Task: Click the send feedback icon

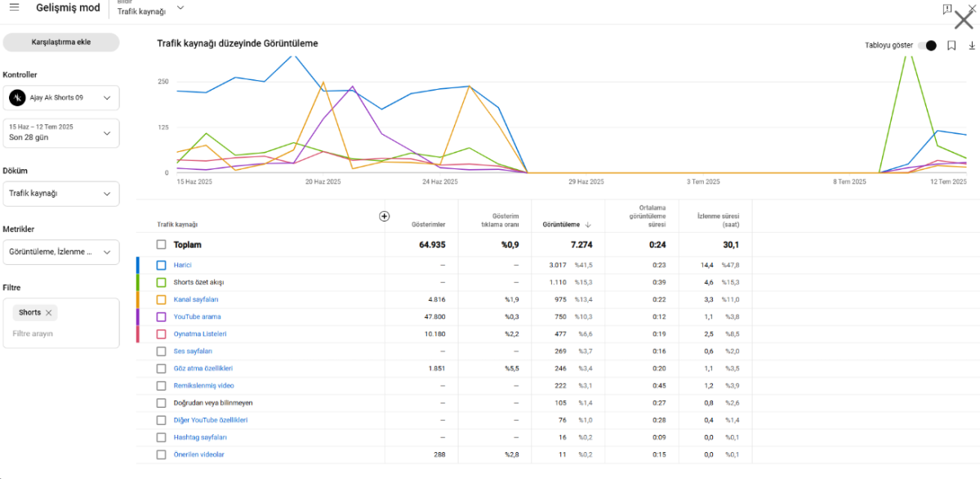Action: tap(947, 9)
